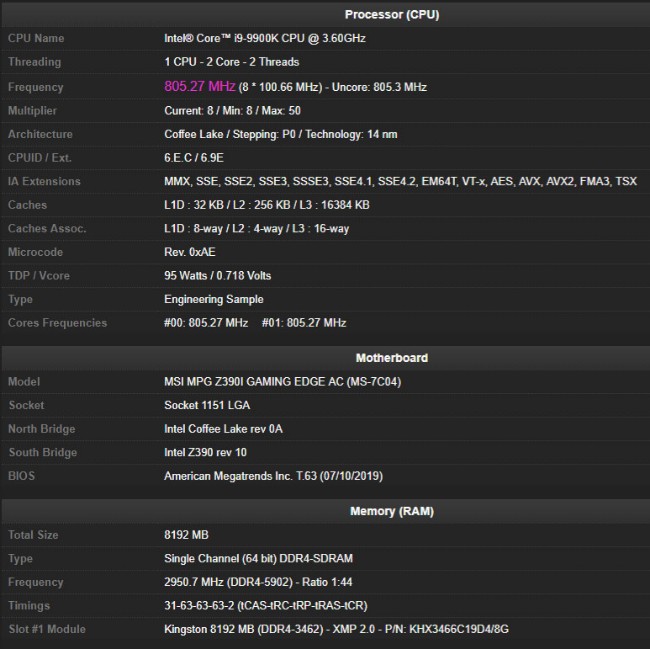Viewport: 650px width, 649px height.
Task: Click the TDP value 95 Watts / 0.718 Volts
Action: coord(217,275)
